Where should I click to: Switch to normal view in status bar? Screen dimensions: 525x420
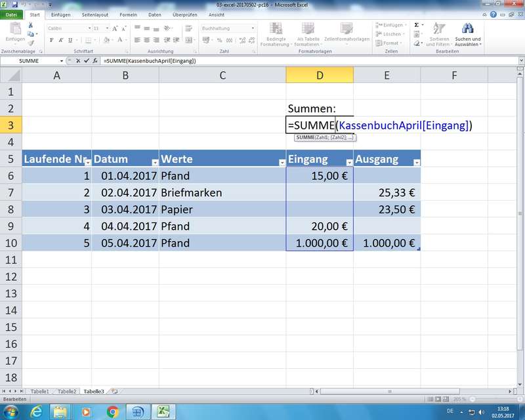[x=430, y=399]
